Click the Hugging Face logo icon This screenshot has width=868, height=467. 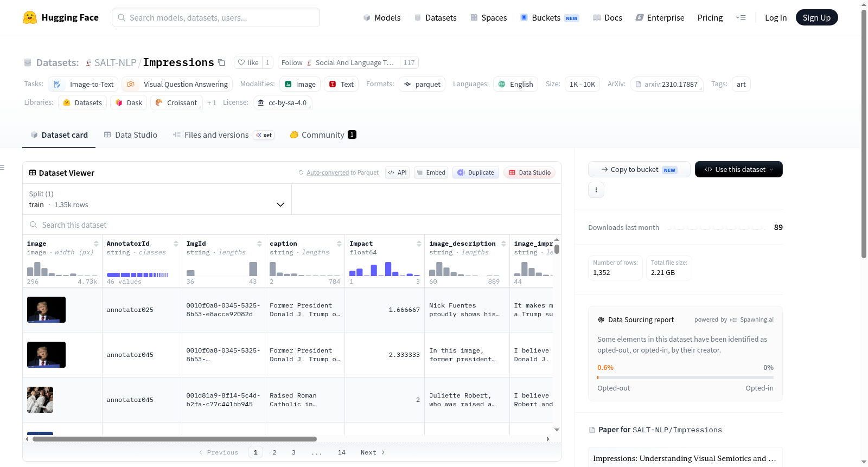(x=30, y=17)
